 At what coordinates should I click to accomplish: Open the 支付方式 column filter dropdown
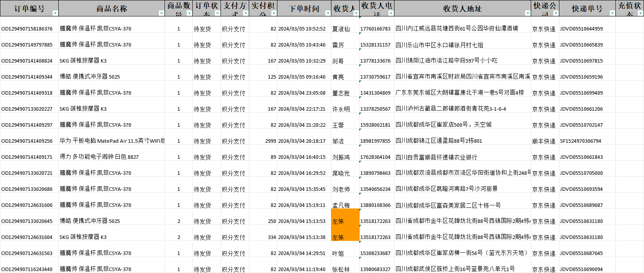(246, 13)
